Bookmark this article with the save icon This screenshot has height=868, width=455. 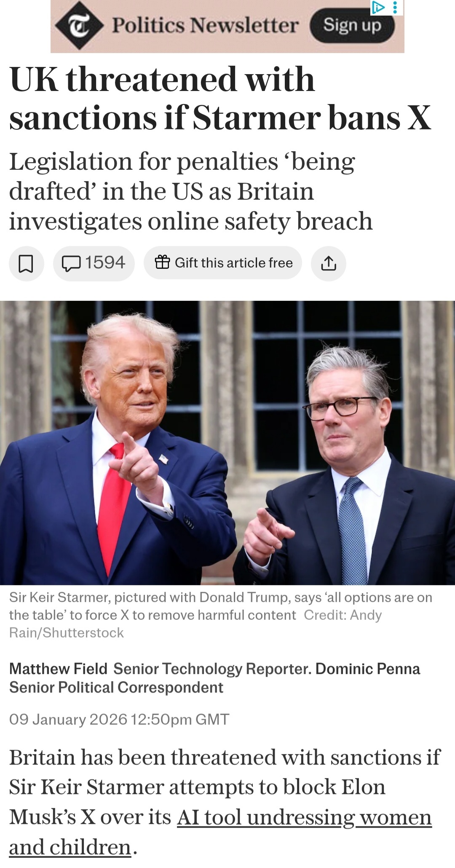click(x=26, y=264)
